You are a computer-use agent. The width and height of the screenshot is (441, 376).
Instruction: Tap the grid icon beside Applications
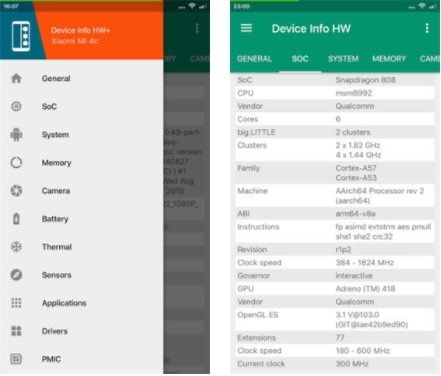[16, 303]
